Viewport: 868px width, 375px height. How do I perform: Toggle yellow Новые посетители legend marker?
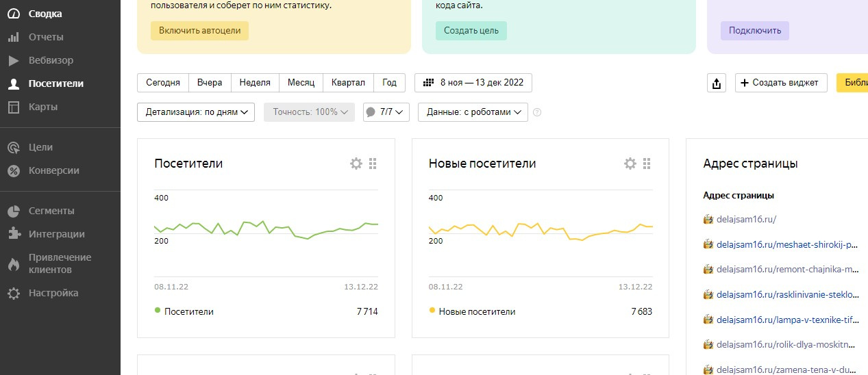click(432, 311)
